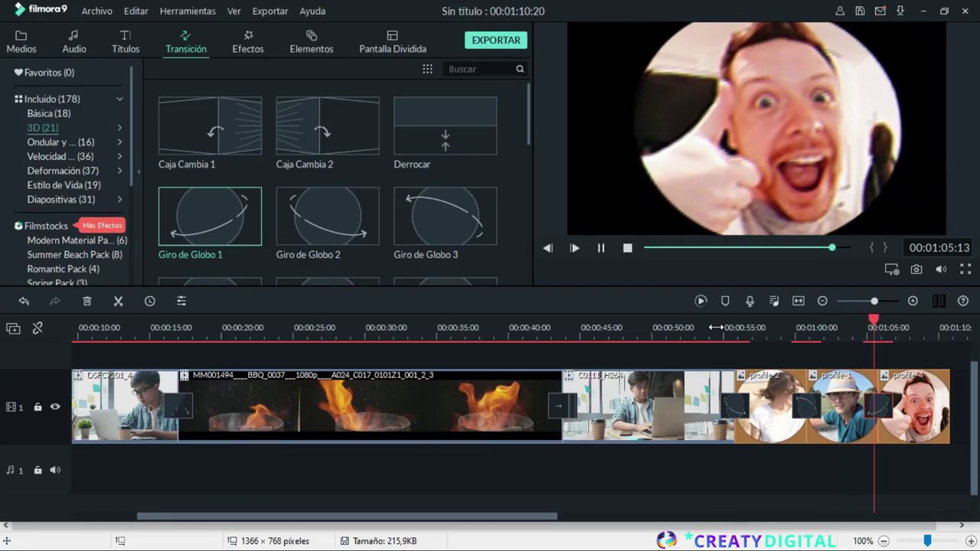Select the Giro de Globo 1 transition
Screen dimensions: 980x551
coord(210,217)
